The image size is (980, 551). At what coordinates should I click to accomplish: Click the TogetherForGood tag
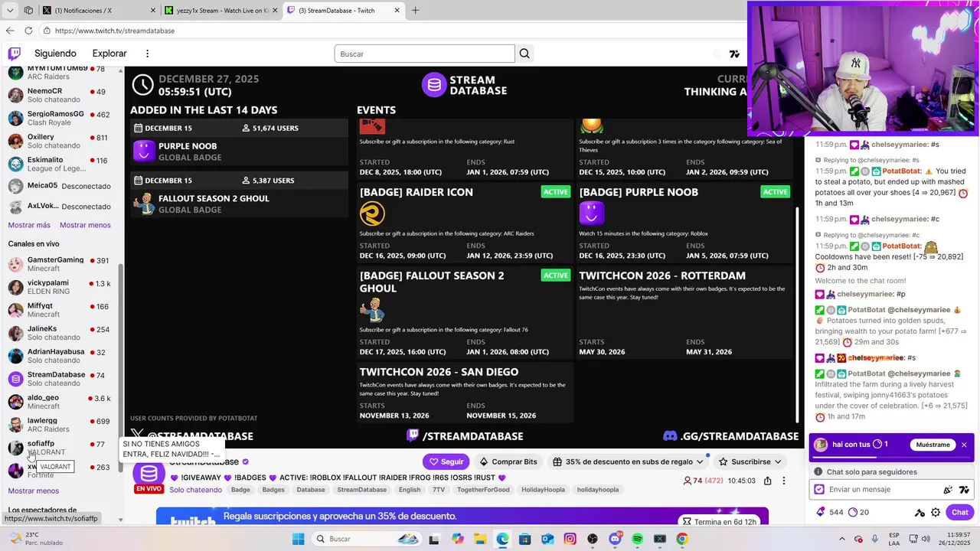[x=483, y=490]
